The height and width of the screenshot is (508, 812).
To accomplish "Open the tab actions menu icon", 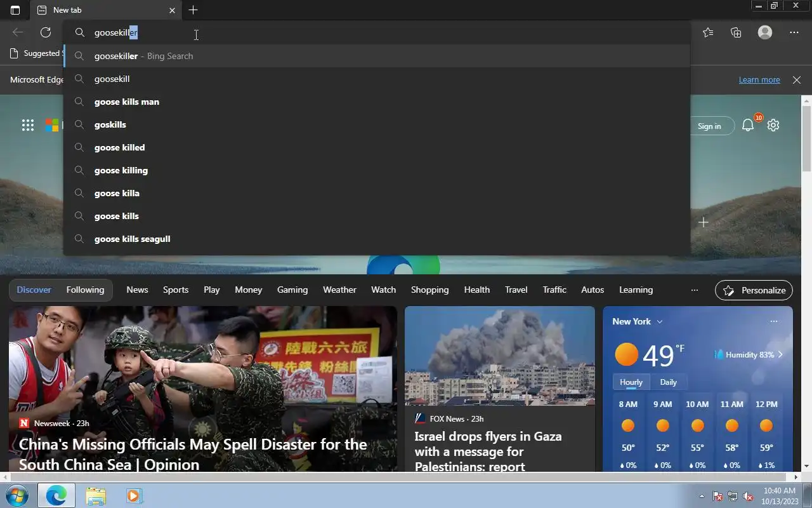I will [x=15, y=10].
